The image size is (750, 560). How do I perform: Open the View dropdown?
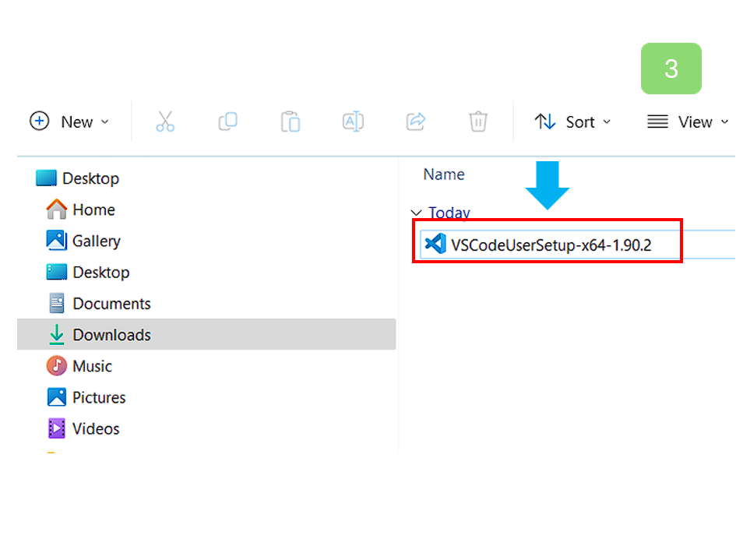688,122
